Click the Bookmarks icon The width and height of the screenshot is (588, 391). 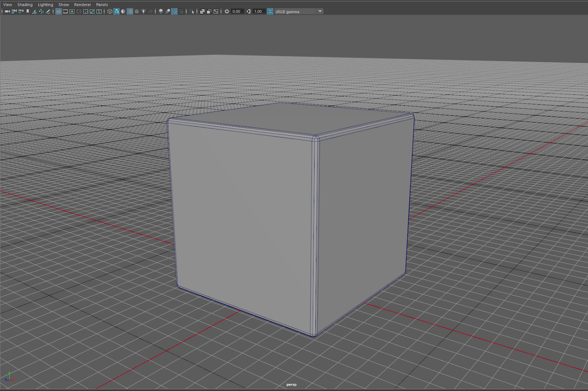coord(28,11)
